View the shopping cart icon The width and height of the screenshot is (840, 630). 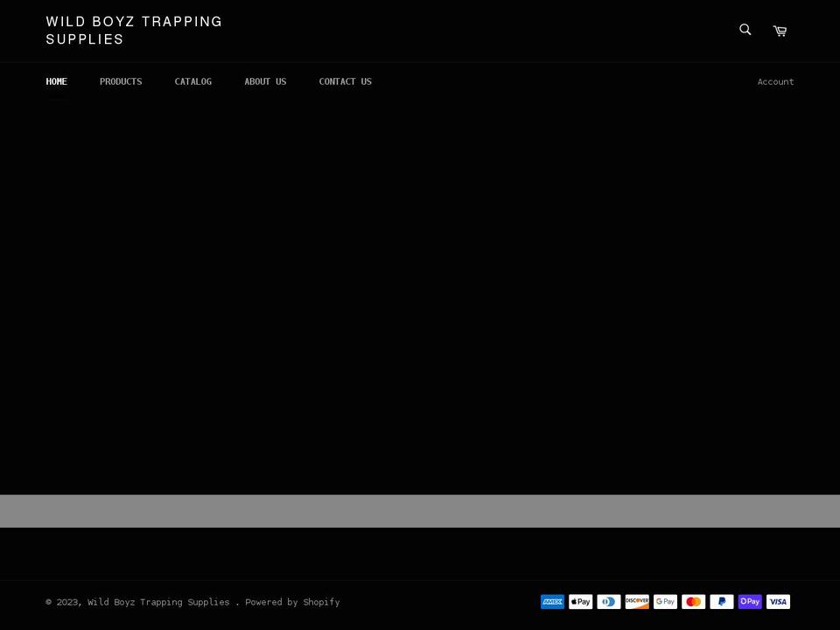pos(780,31)
